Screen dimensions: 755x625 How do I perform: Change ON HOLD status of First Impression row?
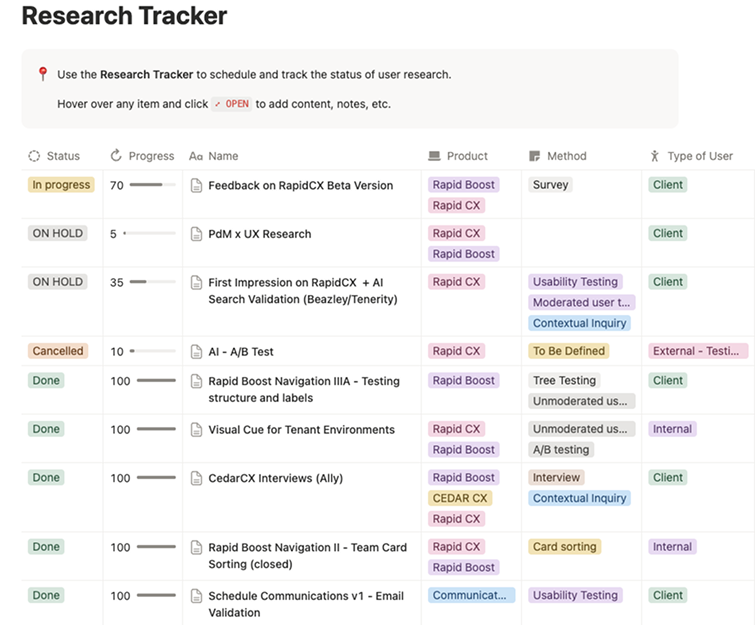click(x=57, y=282)
